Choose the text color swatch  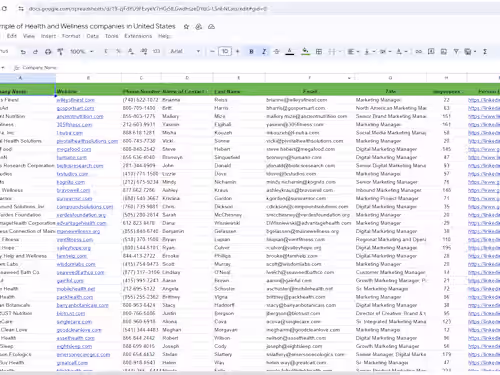290,51
